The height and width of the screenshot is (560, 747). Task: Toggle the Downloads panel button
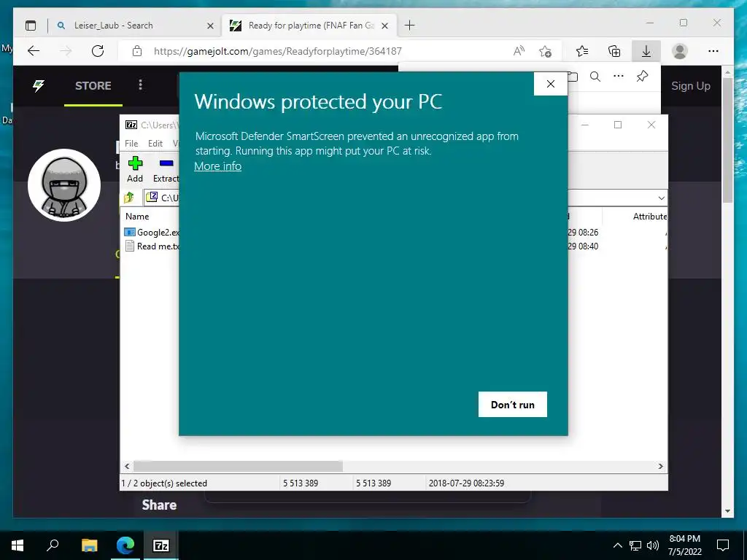click(x=646, y=51)
